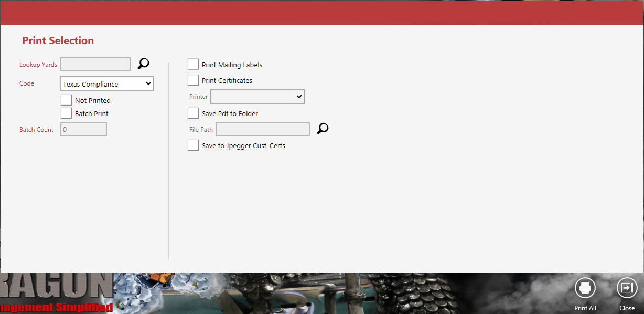Expand the Printer dropdown list
644x314 pixels.
[257, 97]
